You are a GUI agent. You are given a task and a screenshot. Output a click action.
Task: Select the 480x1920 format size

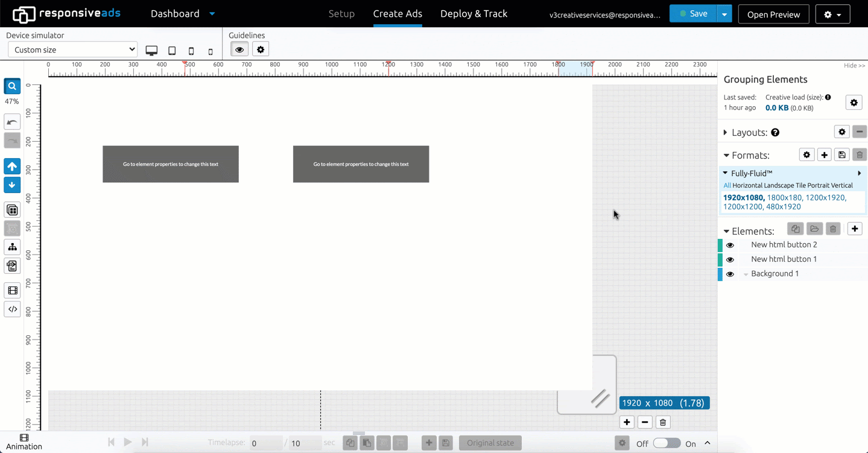pyautogui.click(x=784, y=206)
